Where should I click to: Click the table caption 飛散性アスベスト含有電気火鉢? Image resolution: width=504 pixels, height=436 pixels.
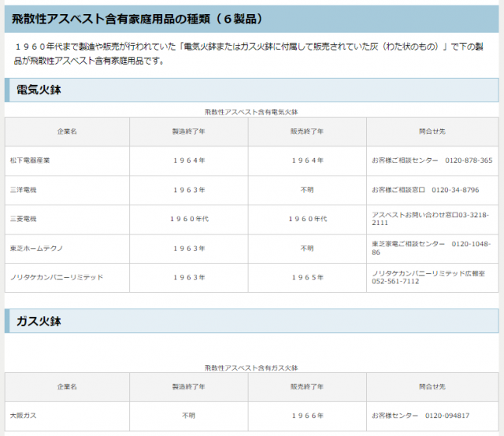pyautogui.click(x=251, y=112)
